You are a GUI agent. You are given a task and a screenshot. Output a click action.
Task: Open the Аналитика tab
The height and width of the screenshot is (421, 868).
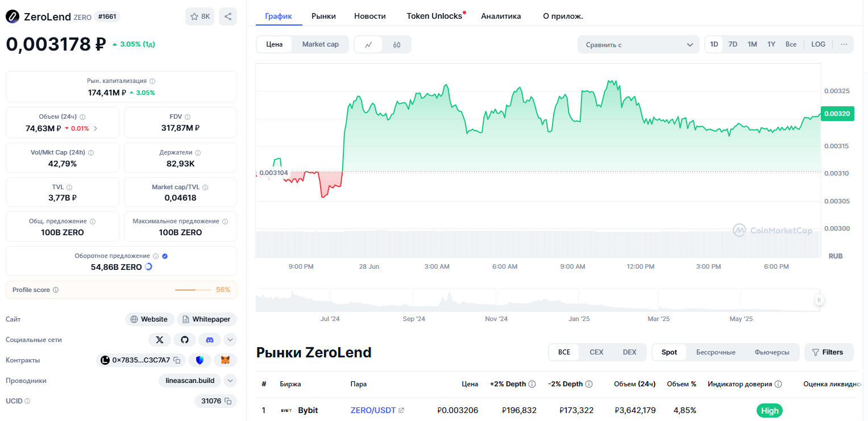[501, 16]
